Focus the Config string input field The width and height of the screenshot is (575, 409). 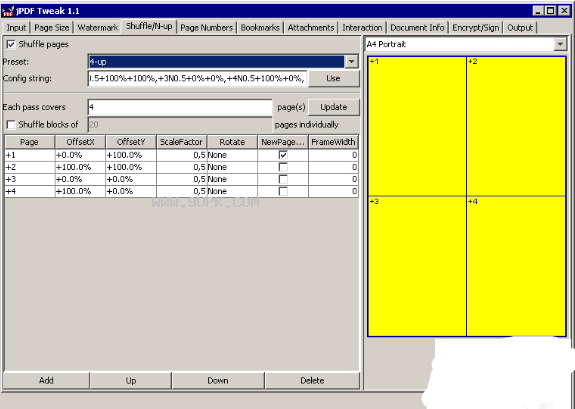coord(197,78)
